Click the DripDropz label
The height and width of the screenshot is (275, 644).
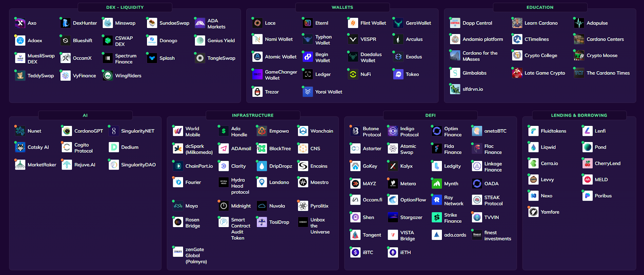(x=281, y=166)
